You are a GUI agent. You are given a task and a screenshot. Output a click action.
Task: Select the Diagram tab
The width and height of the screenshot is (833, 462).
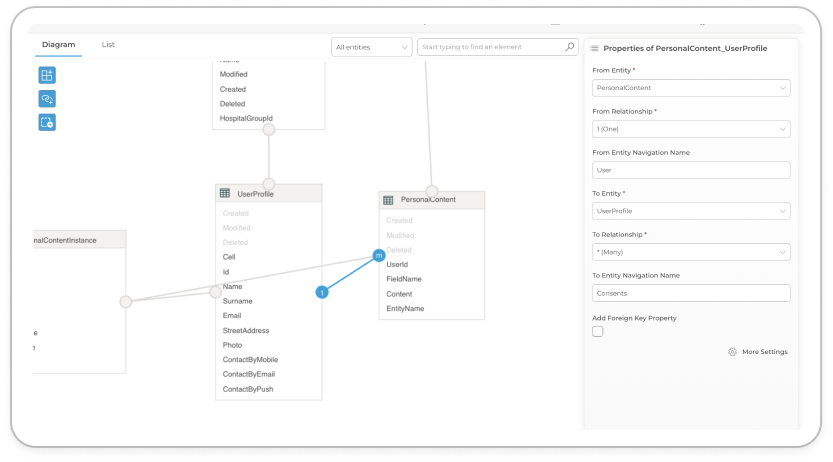coord(58,45)
